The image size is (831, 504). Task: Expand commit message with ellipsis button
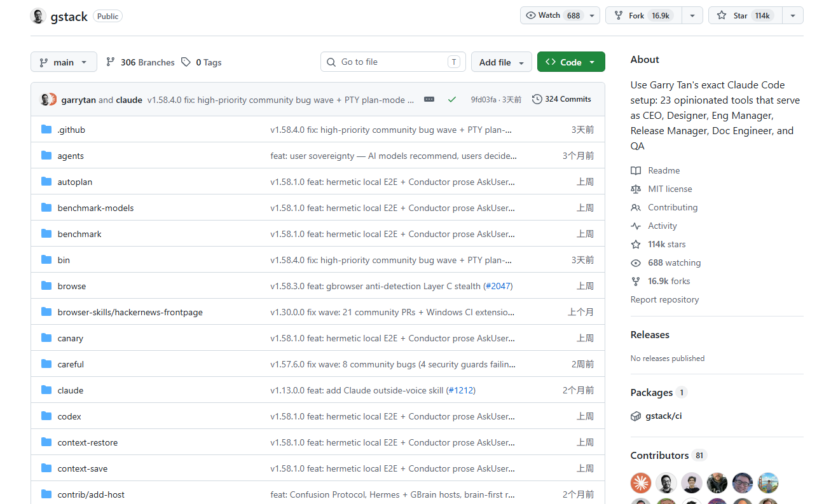coord(429,99)
